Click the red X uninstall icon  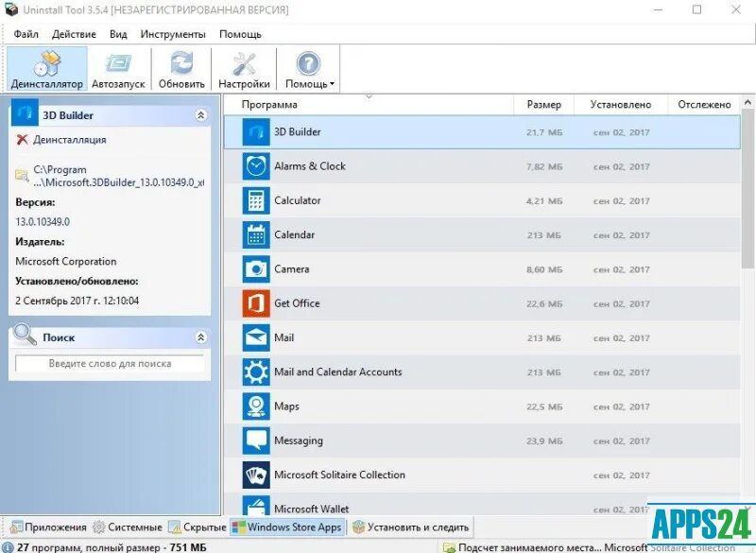22,140
